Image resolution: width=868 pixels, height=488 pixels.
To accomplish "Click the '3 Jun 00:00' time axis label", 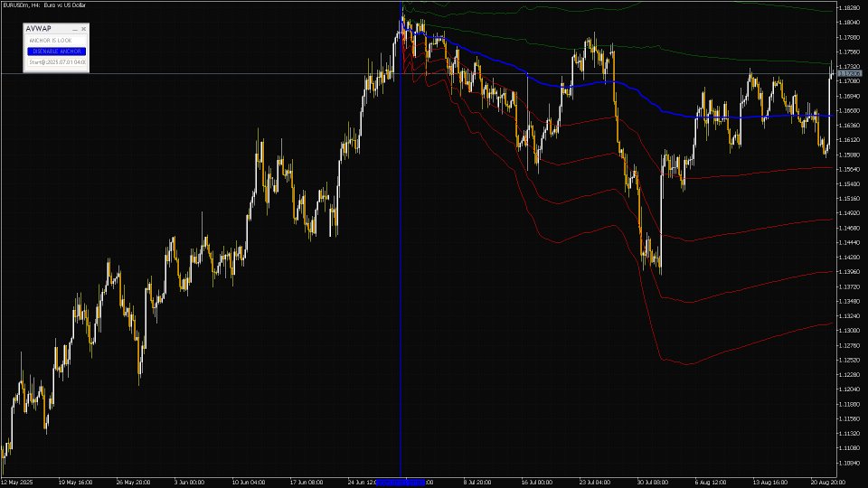I will pyautogui.click(x=189, y=483).
